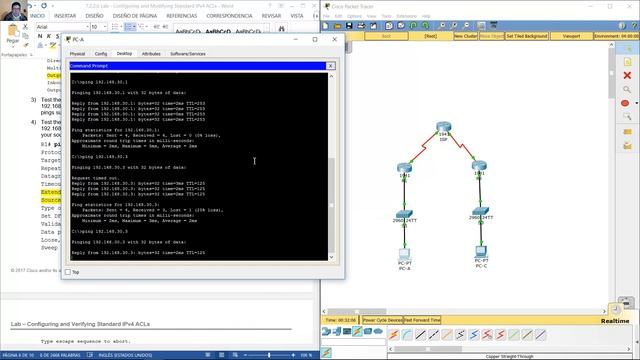The width and height of the screenshot is (640, 360).
Task: Click the Word Cut scissors icon
Action: 25,27
